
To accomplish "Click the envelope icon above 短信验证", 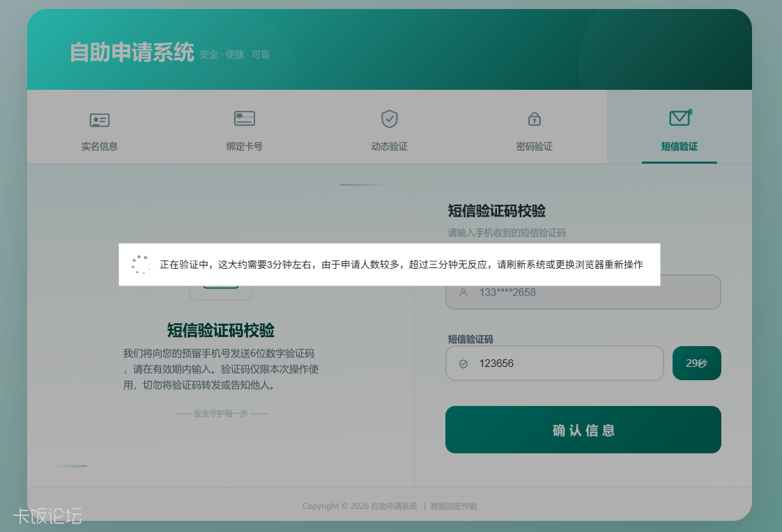I will pyautogui.click(x=680, y=118).
